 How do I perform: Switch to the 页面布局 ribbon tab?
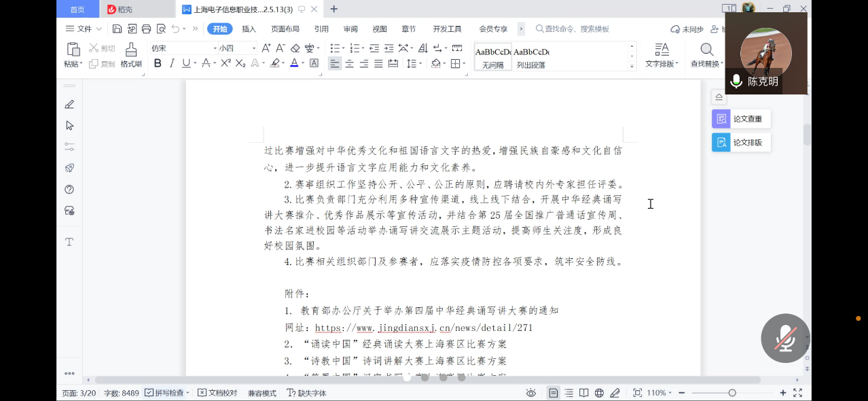click(285, 29)
